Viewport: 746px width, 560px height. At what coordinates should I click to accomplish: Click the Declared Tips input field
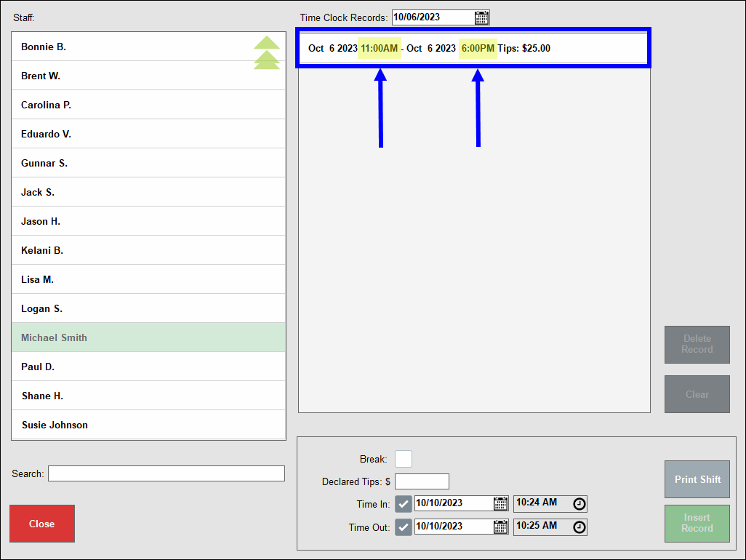[422, 481]
